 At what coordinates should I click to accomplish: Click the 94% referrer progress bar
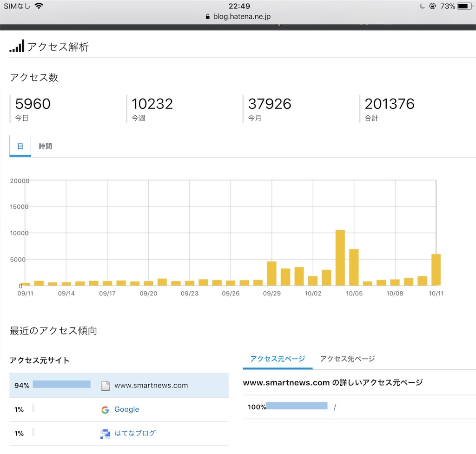[62, 384]
